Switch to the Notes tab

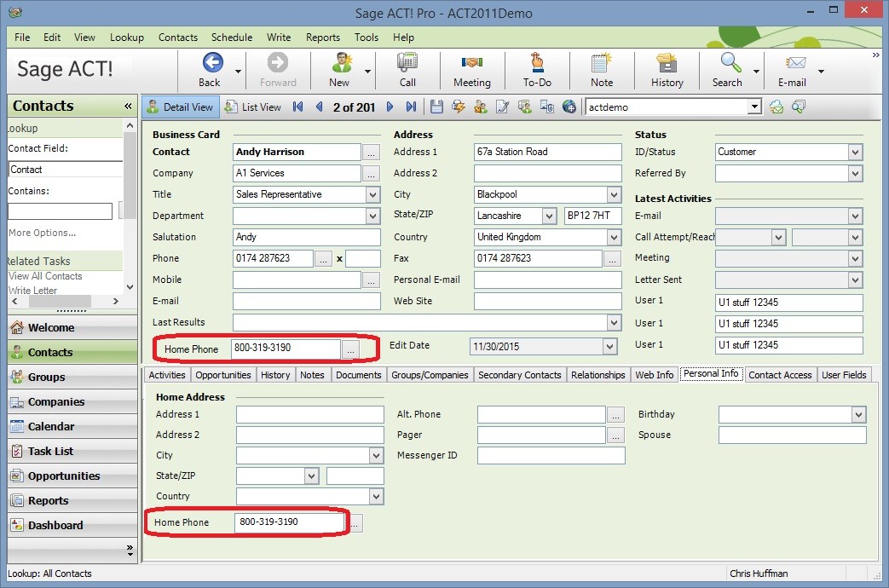pyautogui.click(x=312, y=375)
